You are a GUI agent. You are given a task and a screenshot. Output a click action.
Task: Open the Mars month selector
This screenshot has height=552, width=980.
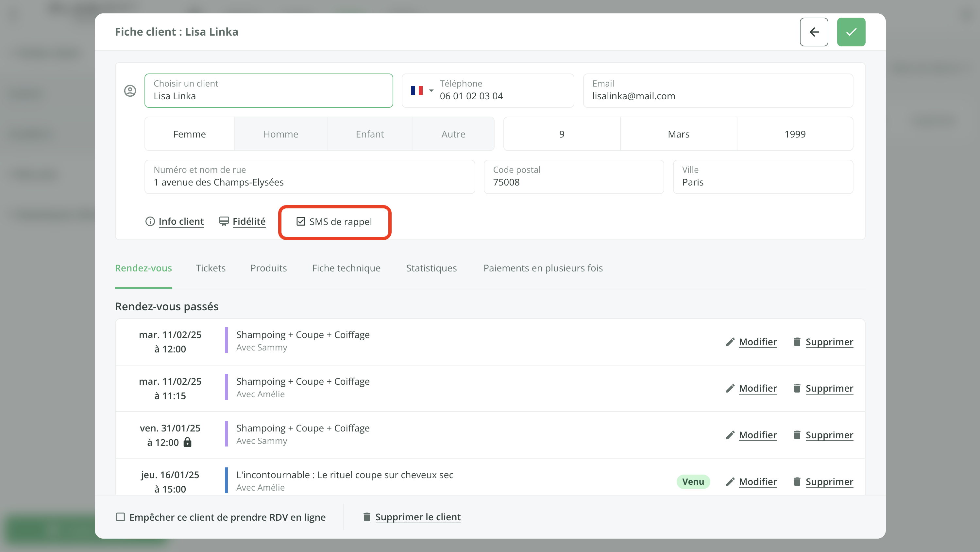coord(678,134)
